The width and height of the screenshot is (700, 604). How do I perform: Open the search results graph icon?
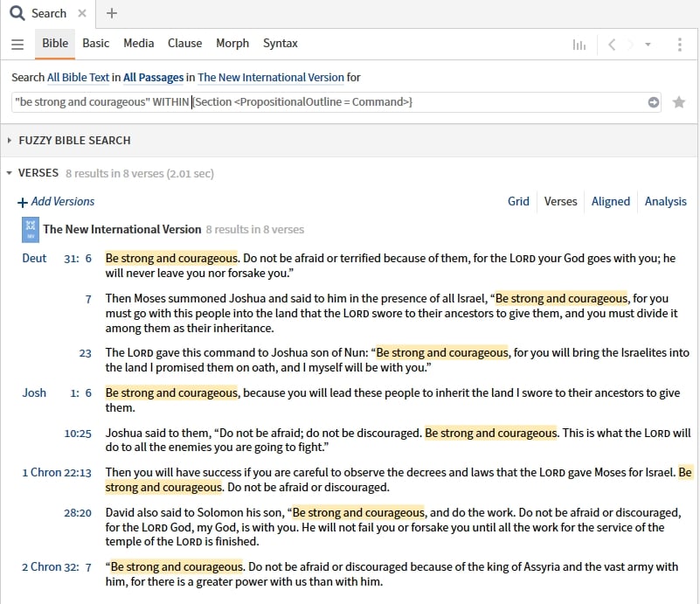579,45
